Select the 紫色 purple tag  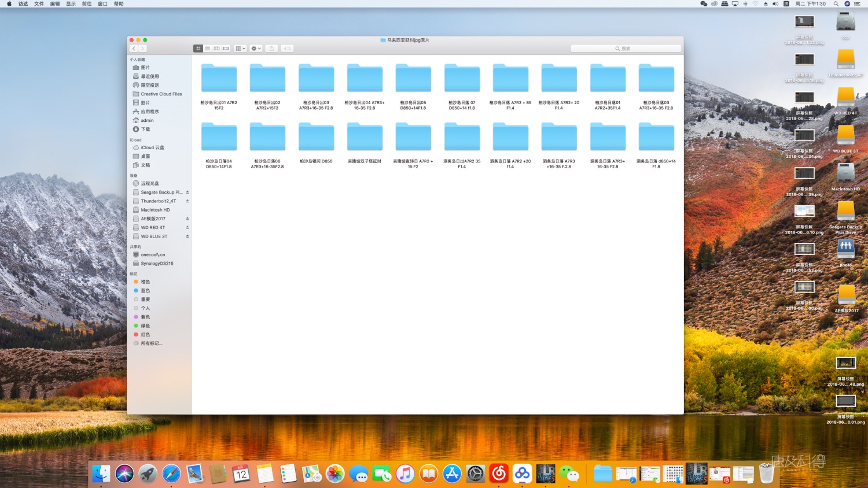pyautogui.click(x=145, y=317)
